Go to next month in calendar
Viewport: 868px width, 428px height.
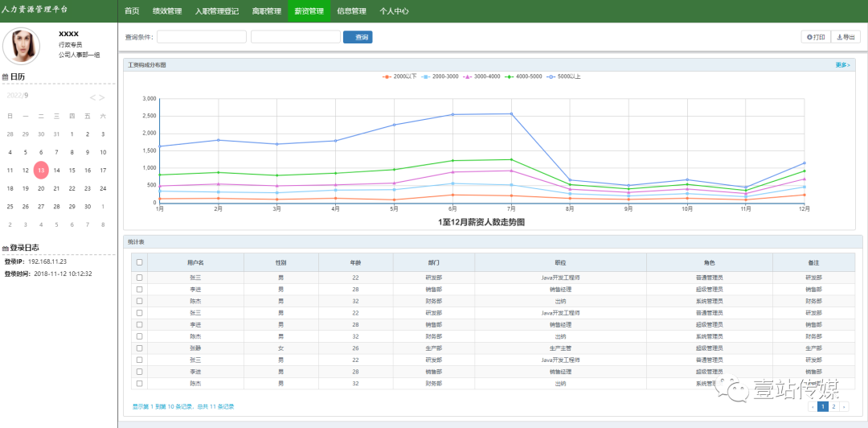tap(102, 98)
